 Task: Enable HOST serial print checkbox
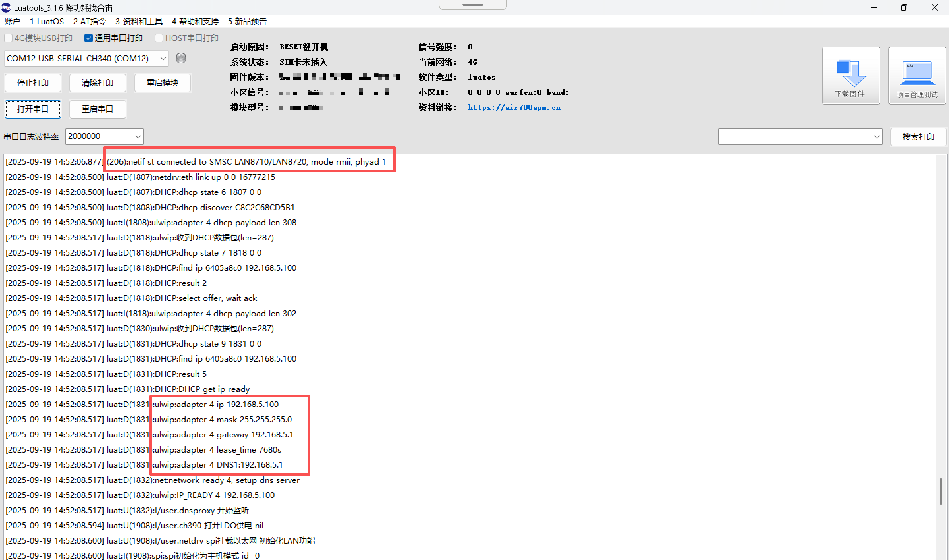click(x=159, y=38)
